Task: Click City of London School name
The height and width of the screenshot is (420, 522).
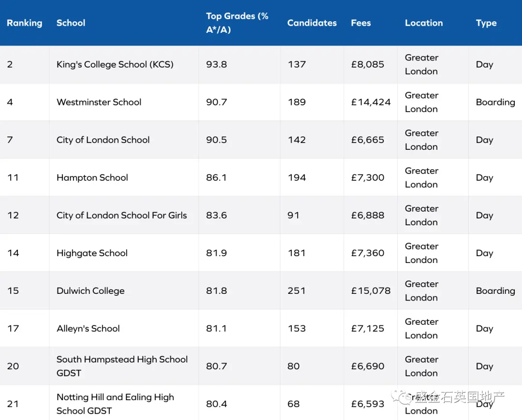Action: (x=103, y=140)
